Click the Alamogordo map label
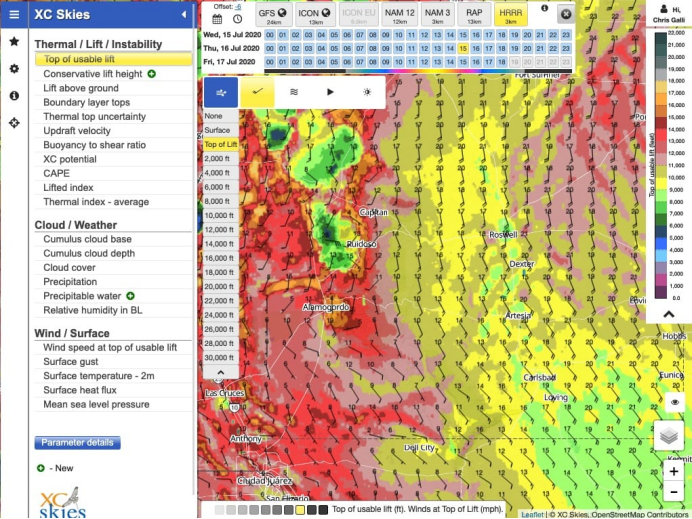The height and width of the screenshot is (519, 692). (326, 307)
